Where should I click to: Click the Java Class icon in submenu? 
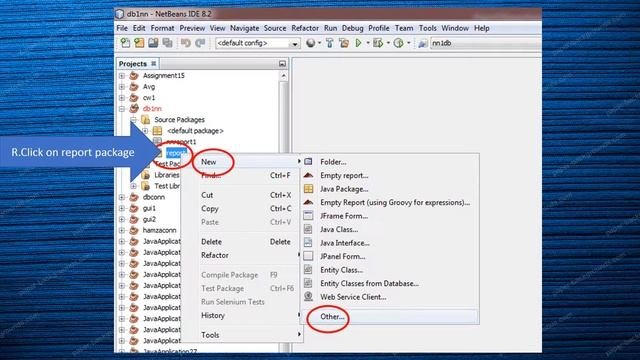click(308, 229)
